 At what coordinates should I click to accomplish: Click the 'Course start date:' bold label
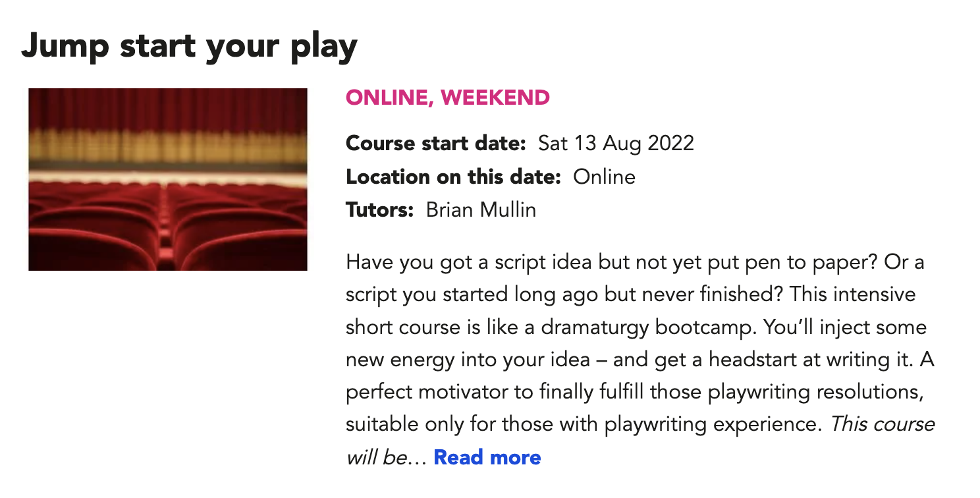coord(436,143)
